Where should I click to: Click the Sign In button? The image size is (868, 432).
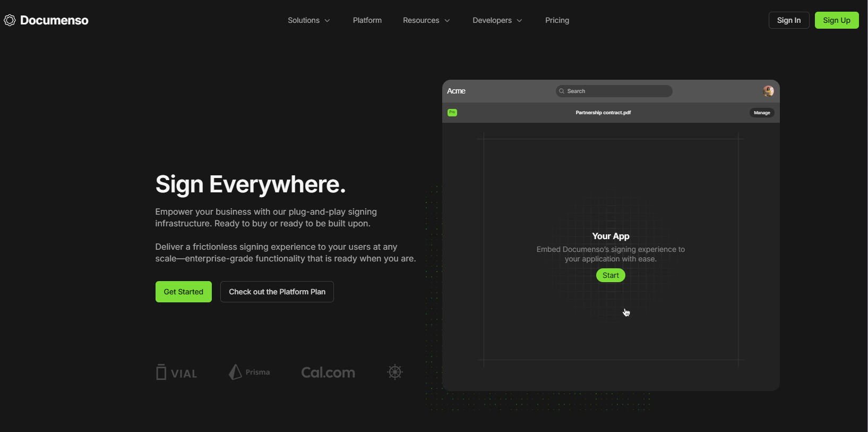[x=789, y=20]
